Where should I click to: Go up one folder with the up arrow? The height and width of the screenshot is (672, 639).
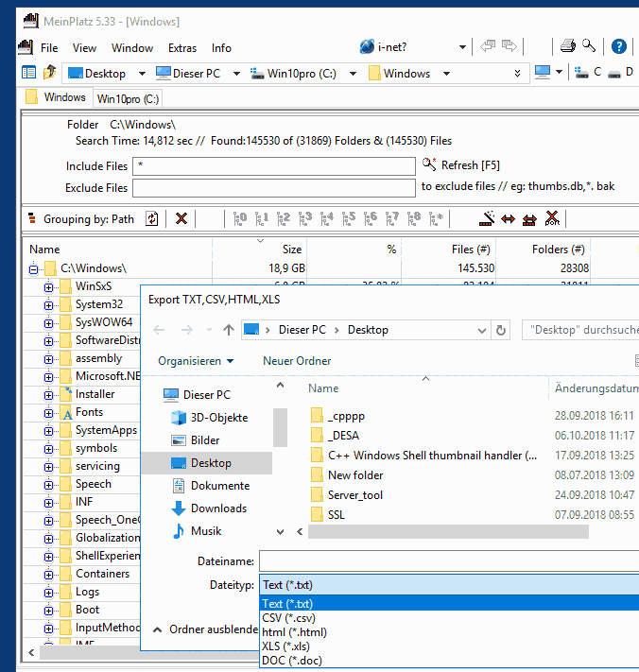[x=228, y=330]
